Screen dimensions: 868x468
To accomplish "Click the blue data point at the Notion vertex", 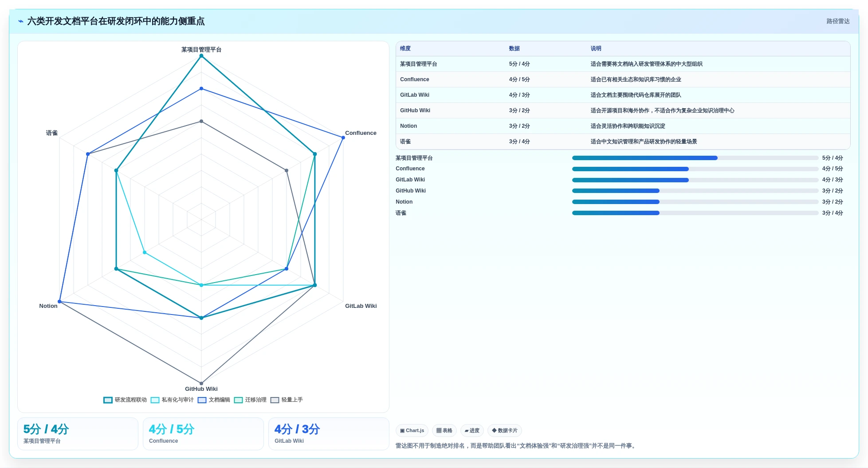I will [59, 302].
